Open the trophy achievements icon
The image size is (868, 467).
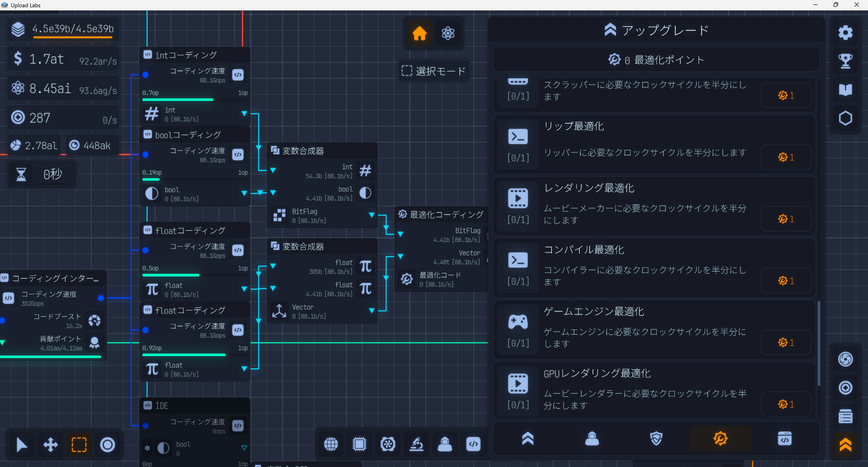tap(845, 61)
